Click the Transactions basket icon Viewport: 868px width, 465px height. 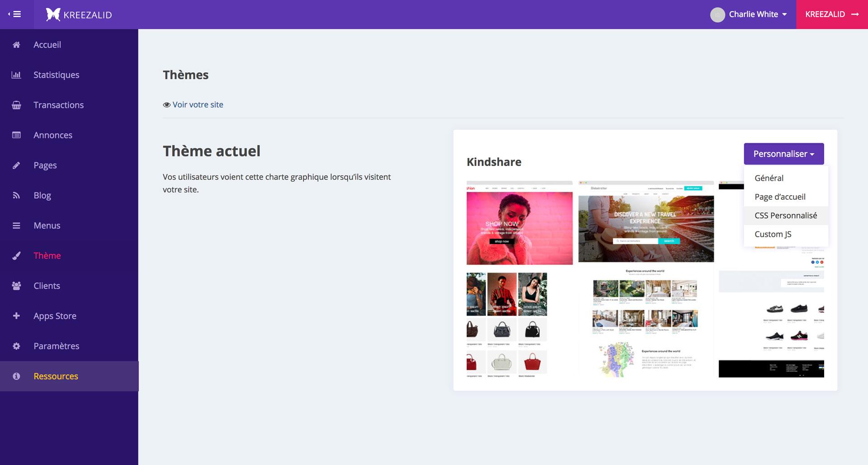pyautogui.click(x=16, y=105)
